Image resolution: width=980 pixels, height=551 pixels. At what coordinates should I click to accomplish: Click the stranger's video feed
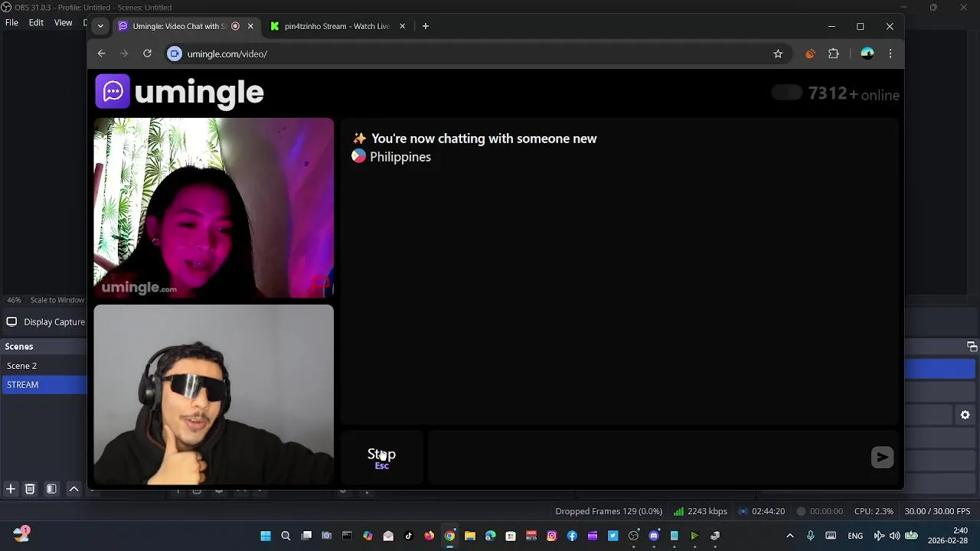point(214,207)
